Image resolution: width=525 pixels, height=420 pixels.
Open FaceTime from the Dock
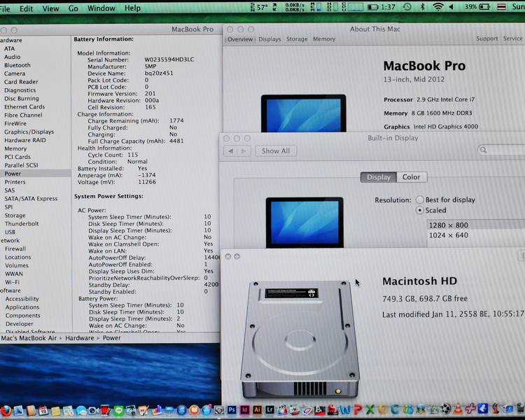(94, 411)
